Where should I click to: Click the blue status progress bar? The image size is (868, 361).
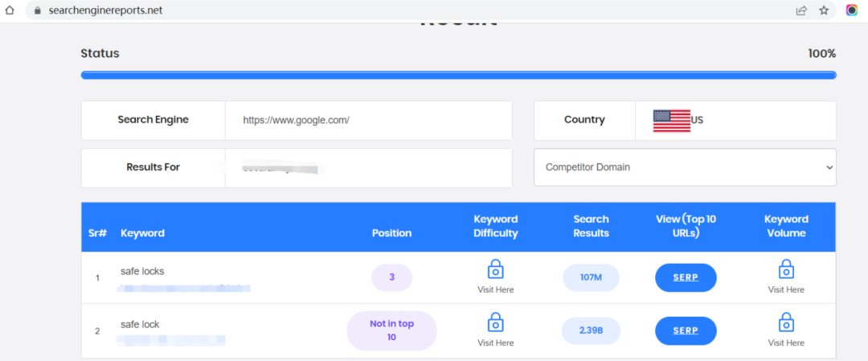tap(458, 76)
